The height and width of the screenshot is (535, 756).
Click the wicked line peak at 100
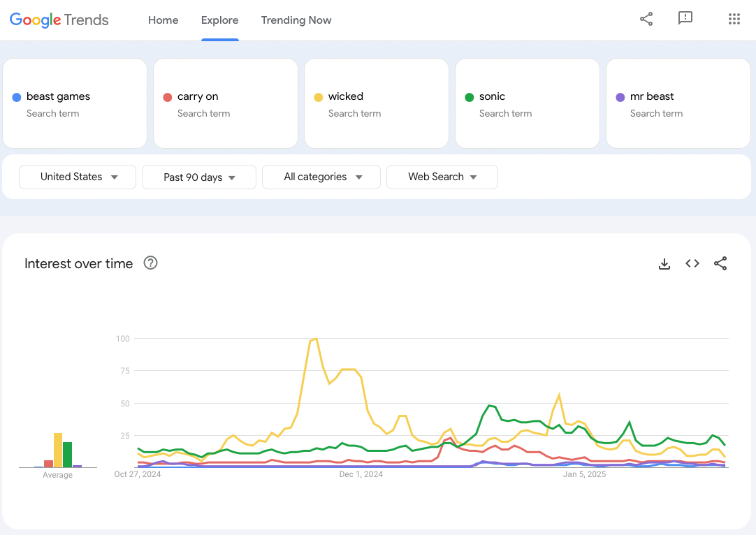tap(315, 339)
